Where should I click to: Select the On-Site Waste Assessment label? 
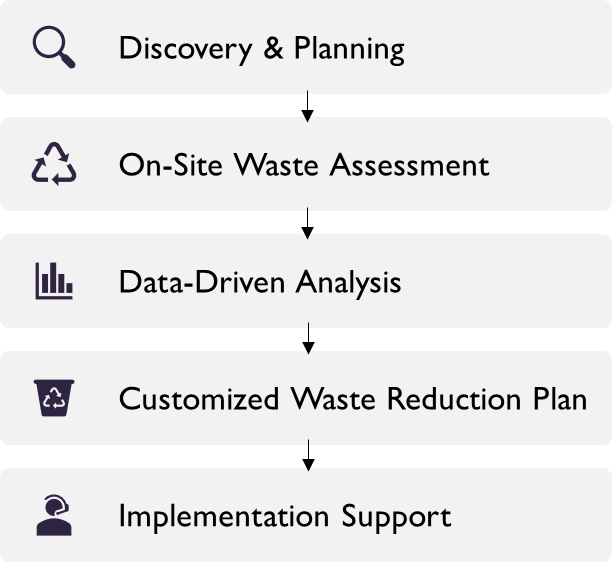coord(304,165)
